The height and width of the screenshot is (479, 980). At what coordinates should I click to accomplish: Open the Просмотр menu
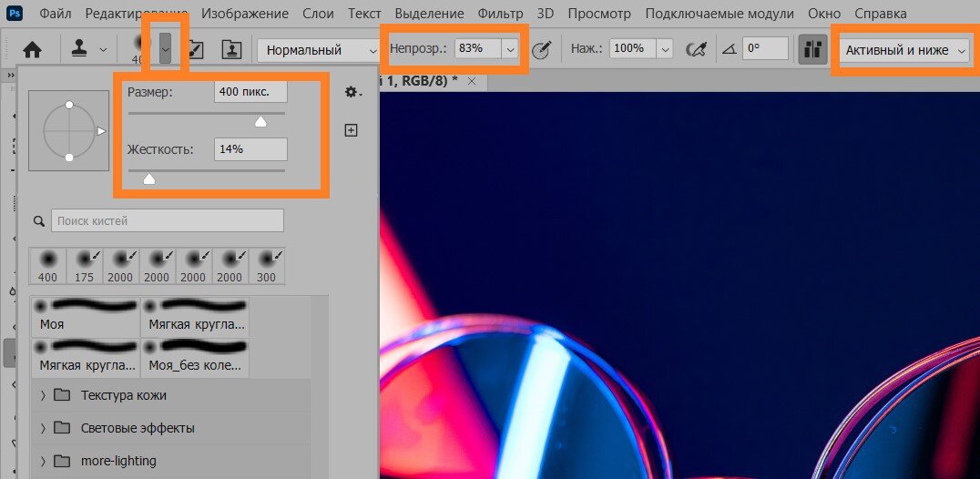[599, 13]
